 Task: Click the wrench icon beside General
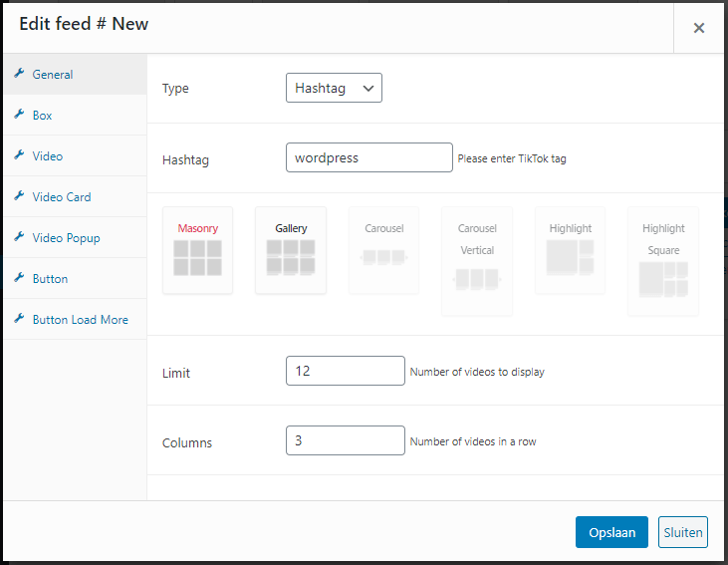[19, 74]
